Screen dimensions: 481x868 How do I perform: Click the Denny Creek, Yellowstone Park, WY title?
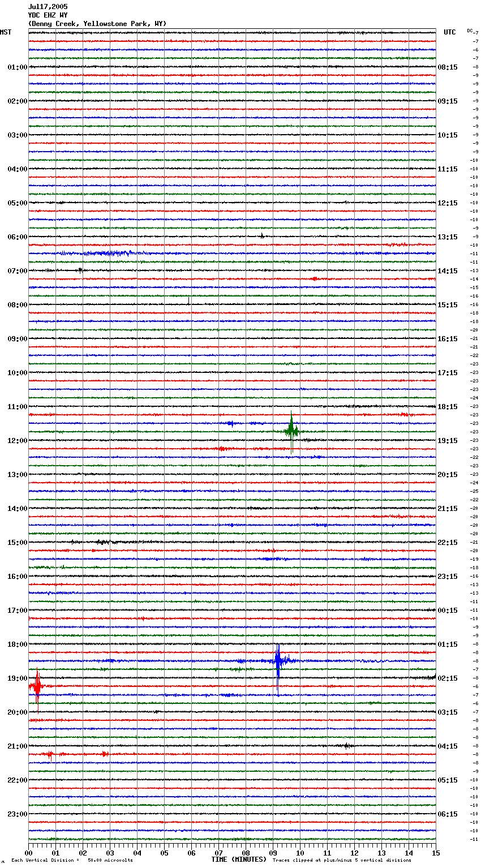click(x=97, y=24)
